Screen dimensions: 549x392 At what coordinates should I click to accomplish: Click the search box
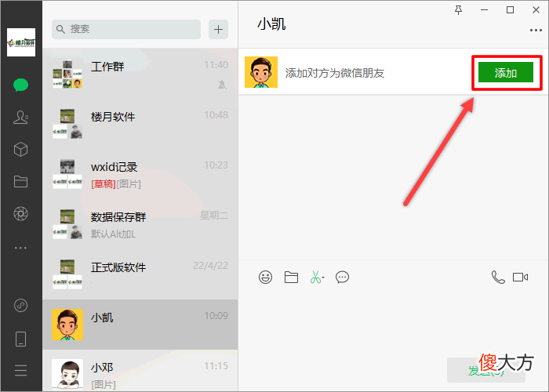[x=126, y=29]
